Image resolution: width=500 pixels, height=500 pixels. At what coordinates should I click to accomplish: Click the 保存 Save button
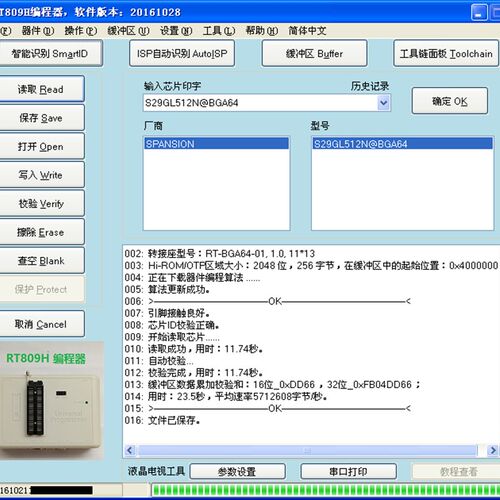(41, 118)
